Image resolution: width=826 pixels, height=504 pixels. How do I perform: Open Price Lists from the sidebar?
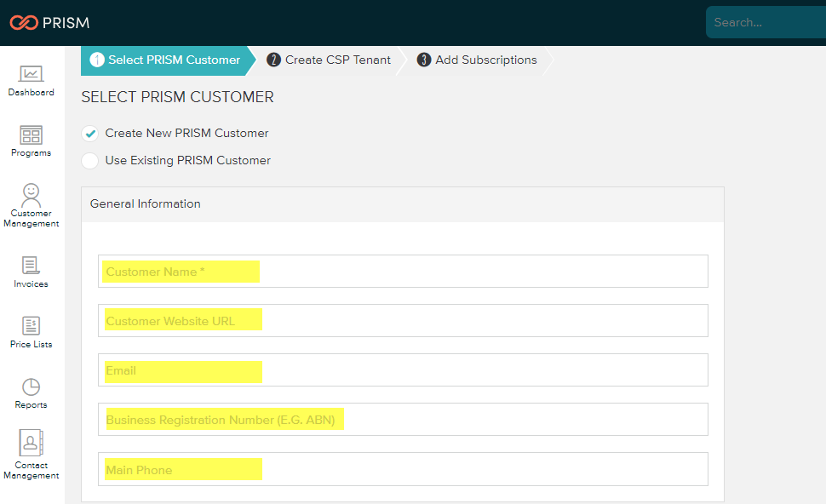coord(32,327)
